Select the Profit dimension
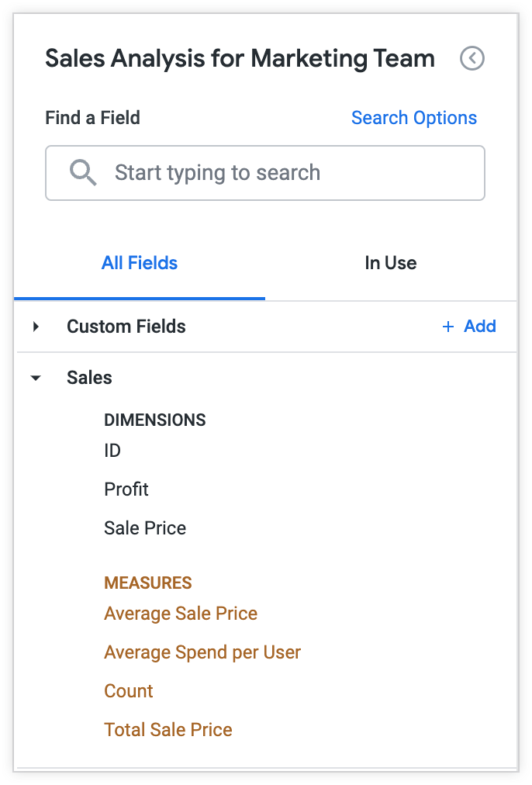Screen dimensions: 532x785 point(126,489)
